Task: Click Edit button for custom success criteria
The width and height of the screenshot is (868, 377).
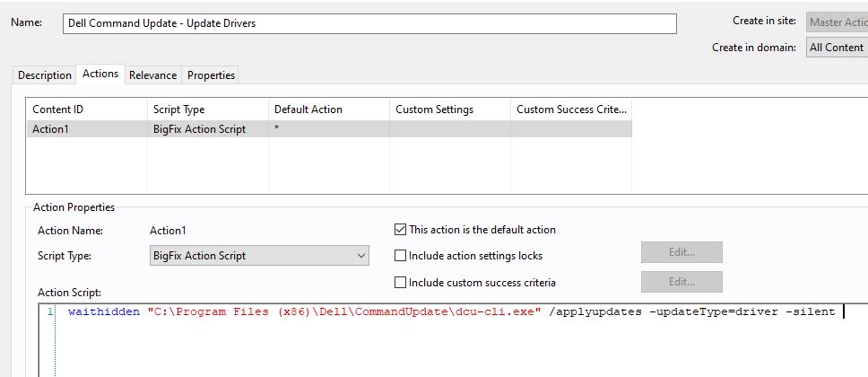Action: (x=681, y=282)
